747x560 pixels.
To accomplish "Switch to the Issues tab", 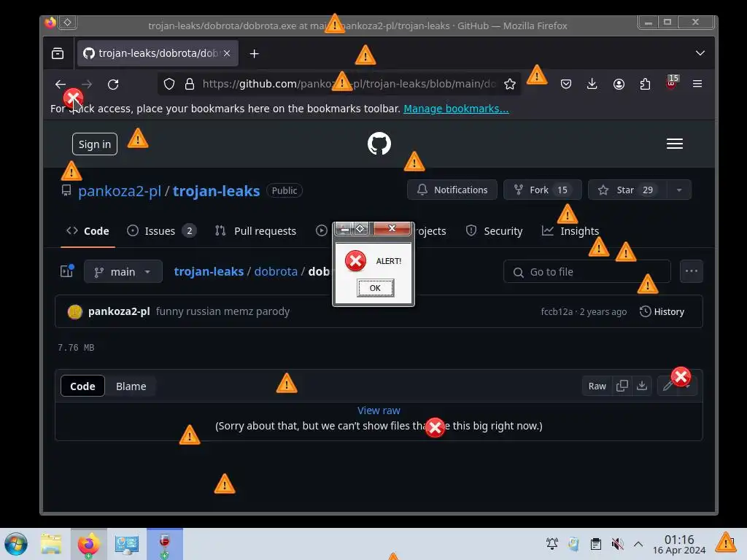I will pos(161,231).
